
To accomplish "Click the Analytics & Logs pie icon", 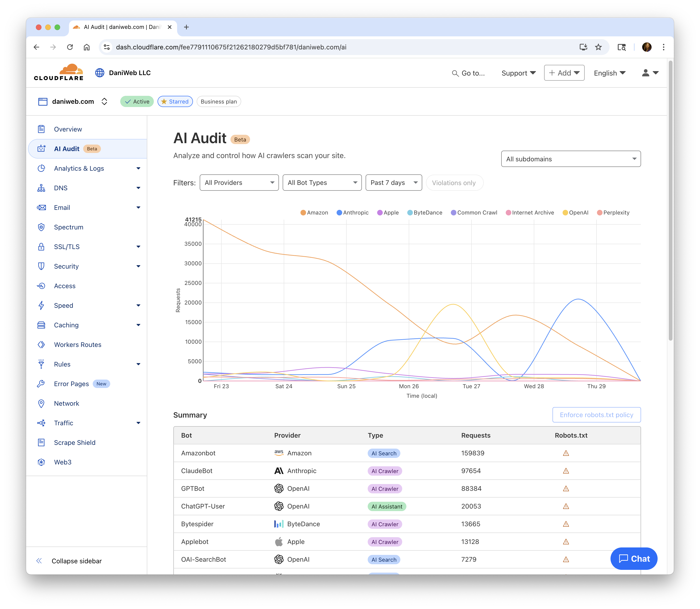I will pos(41,169).
